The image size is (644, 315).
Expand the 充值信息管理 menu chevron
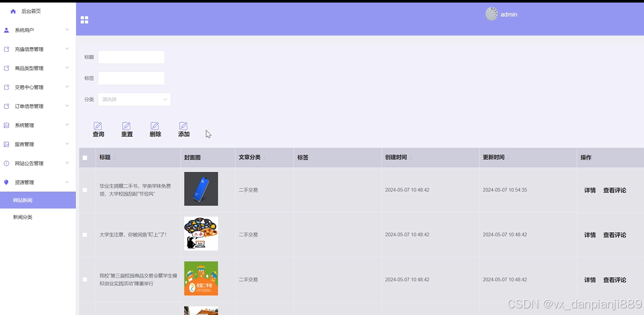tap(67, 49)
